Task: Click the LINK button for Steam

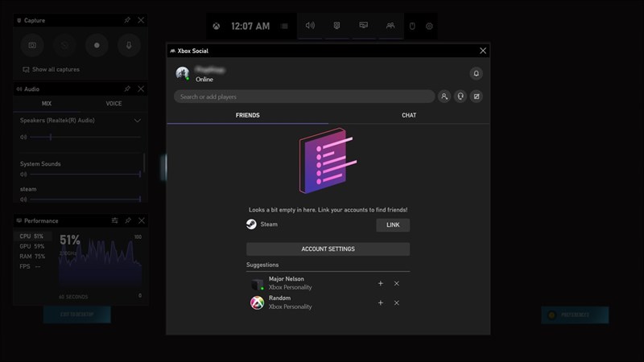Action: [x=393, y=225]
